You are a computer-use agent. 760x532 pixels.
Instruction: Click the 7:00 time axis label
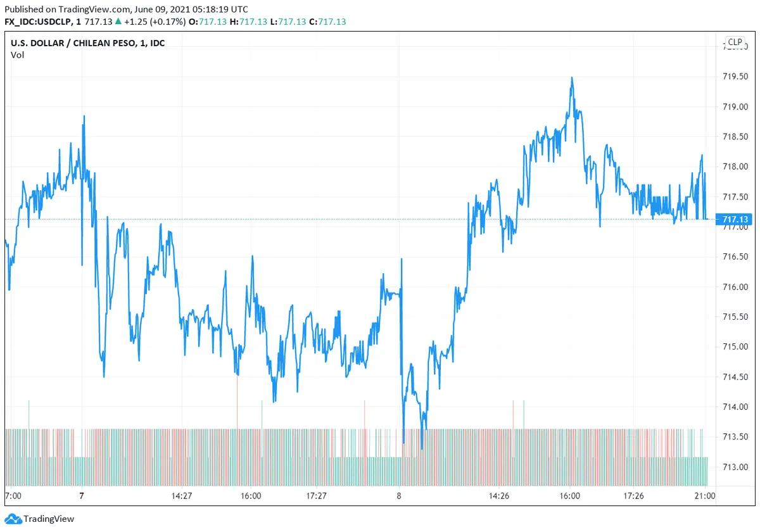pos(13,496)
